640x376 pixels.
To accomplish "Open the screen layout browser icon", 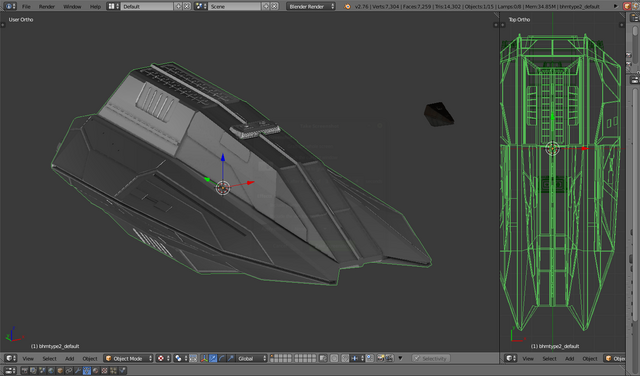I will pos(113,7).
